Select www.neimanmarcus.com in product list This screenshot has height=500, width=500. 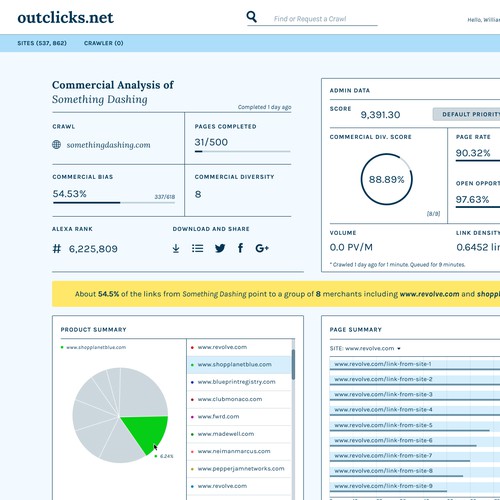tap(239, 451)
